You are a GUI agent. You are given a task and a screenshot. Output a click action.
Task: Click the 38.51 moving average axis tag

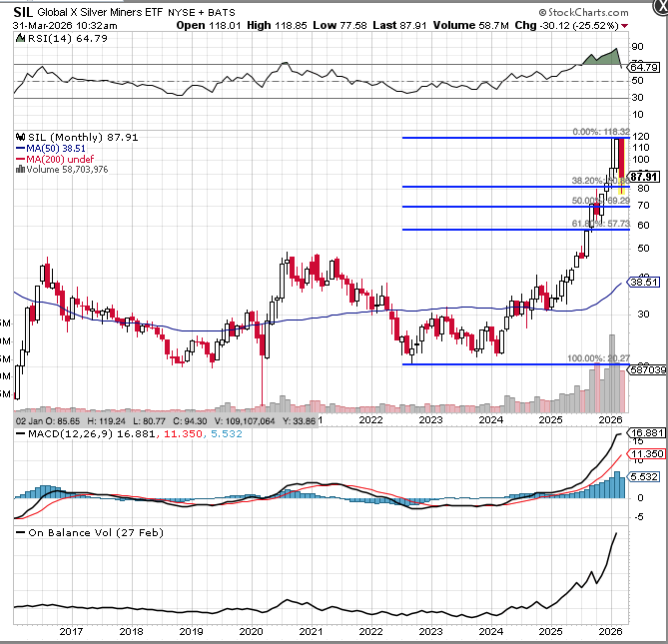(x=644, y=282)
